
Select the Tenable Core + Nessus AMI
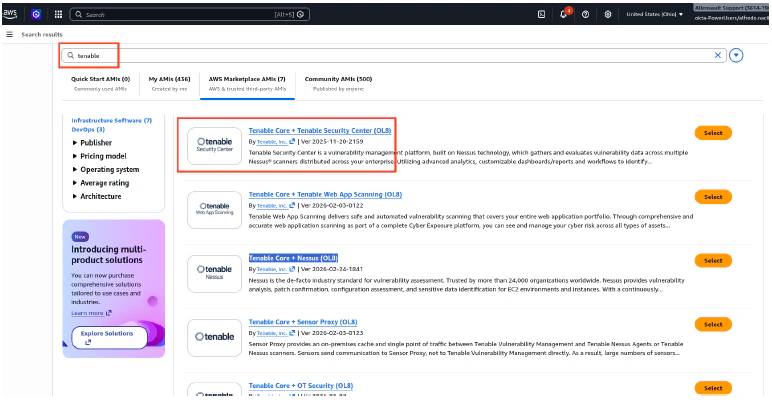pyautogui.click(x=713, y=260)
